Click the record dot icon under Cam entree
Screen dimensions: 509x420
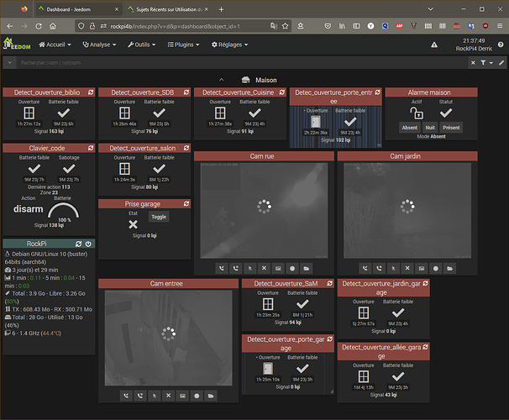(x=197, y=395)
